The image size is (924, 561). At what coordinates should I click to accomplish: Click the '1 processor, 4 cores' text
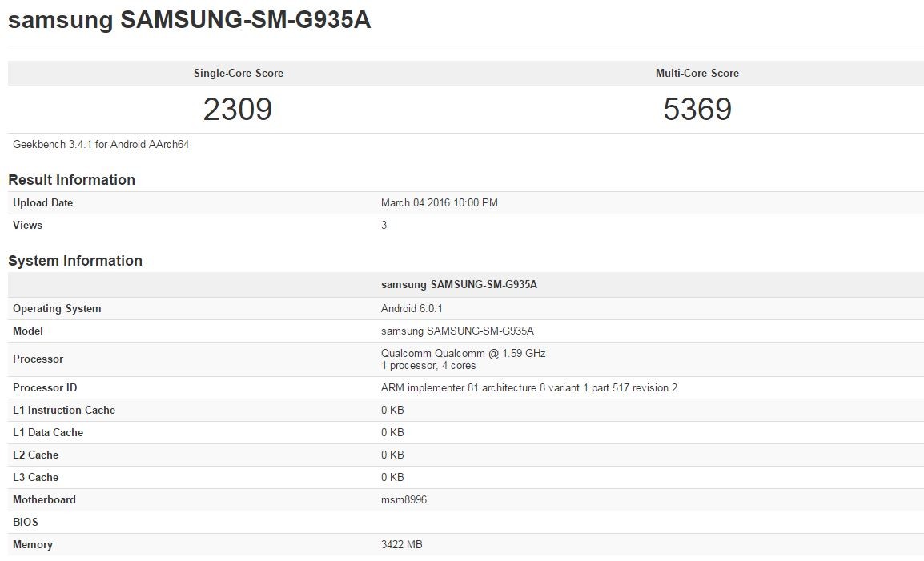[x=428, y=366]
